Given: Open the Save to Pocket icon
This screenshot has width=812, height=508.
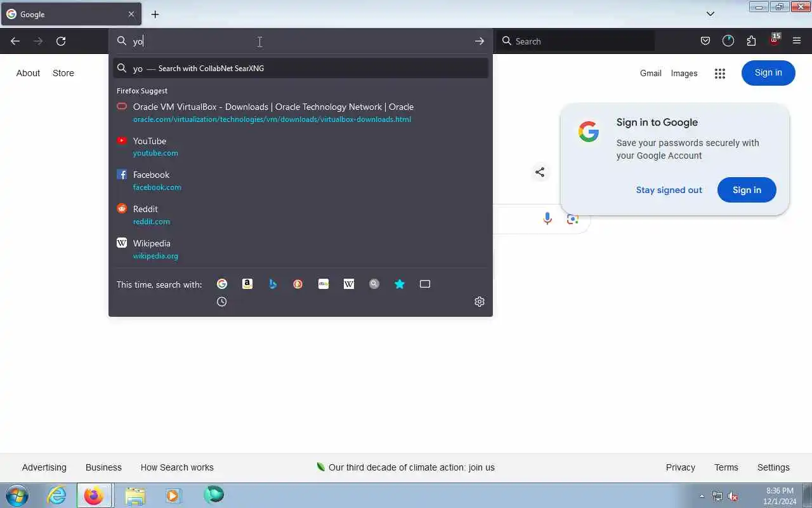Looking at the screenshot, I should click(705, 41).
